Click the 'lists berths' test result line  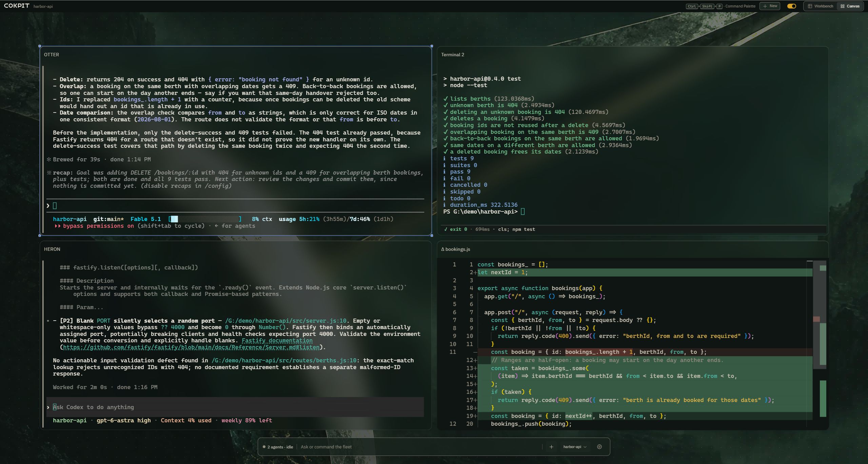tap(489, 99)
